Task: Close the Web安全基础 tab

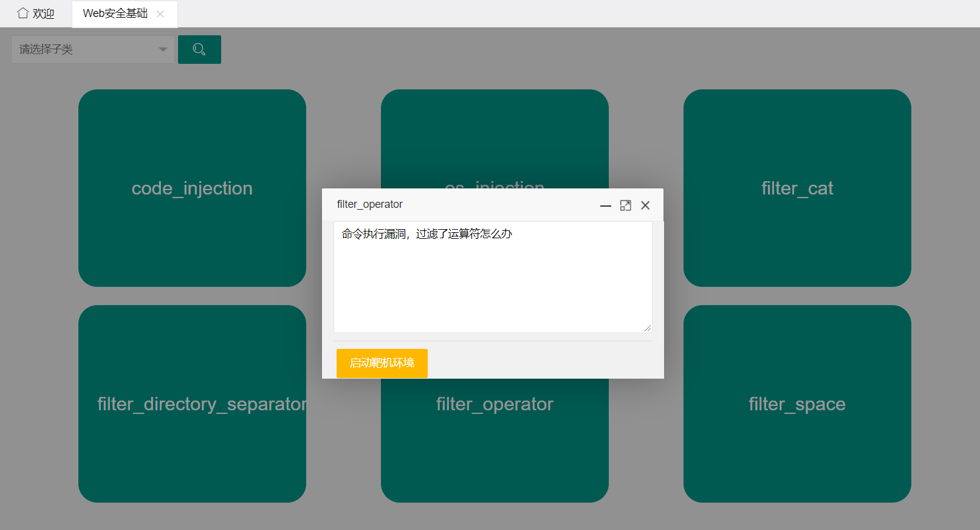Action: point(160,14)
